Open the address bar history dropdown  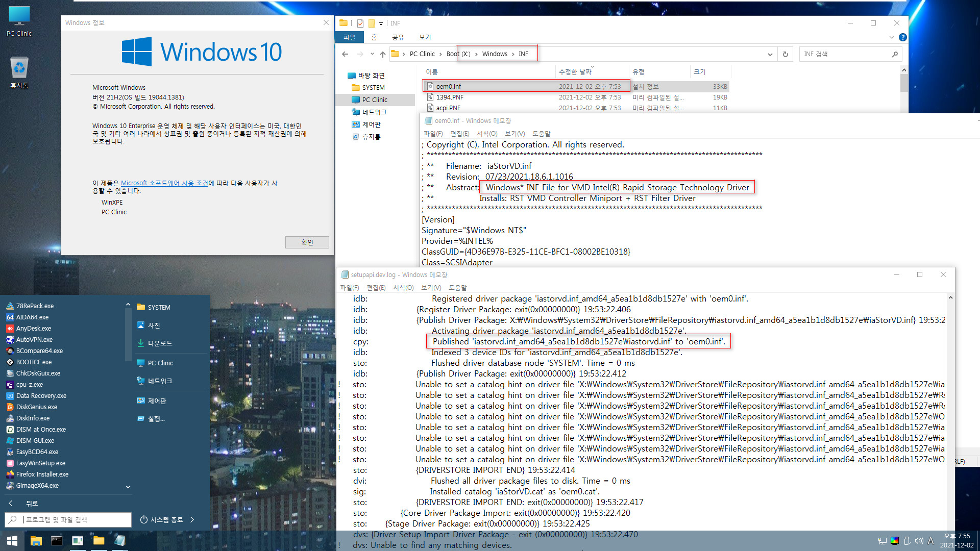(770, 54)
